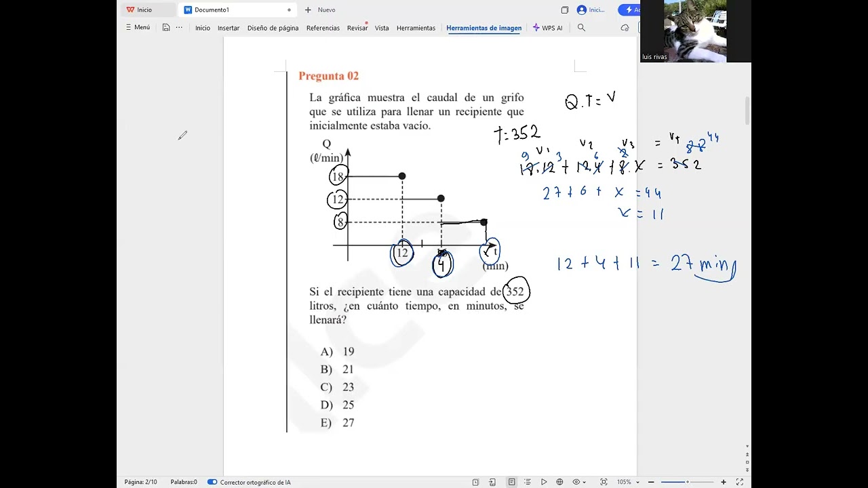
Task: Click the vertical scrollbar of the document
Action: pyautogui.click(x=747, y=110)
